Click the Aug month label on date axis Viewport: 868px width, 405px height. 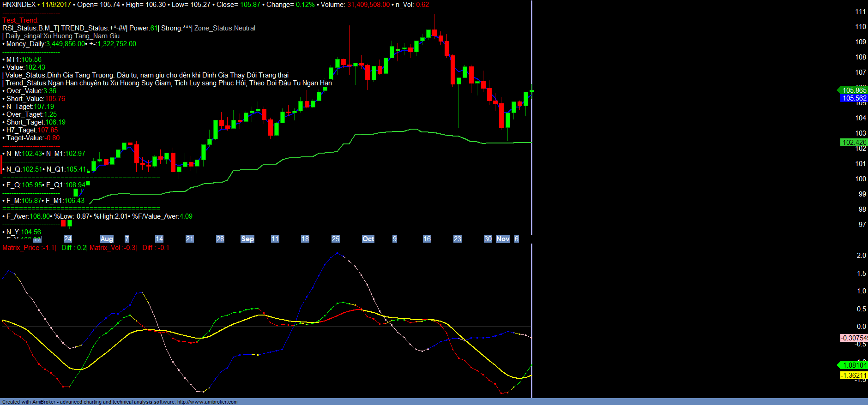pyautogui.click(x=107, y=239)
